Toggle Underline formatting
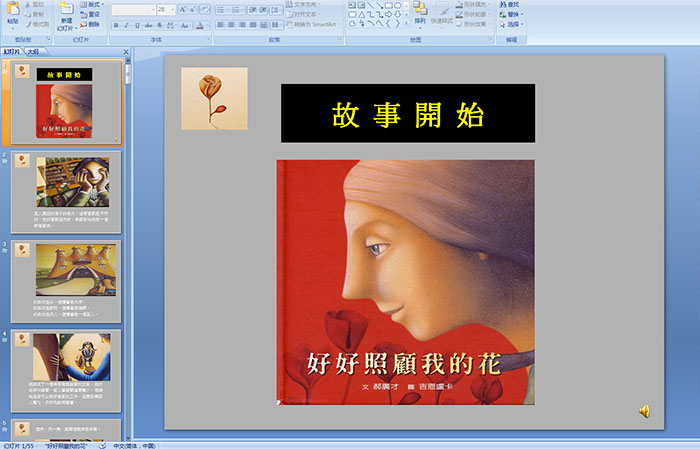 [138, 25]
